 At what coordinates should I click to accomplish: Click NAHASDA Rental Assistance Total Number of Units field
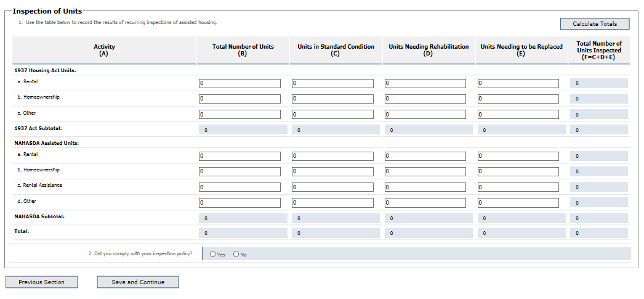pos(239,187)
